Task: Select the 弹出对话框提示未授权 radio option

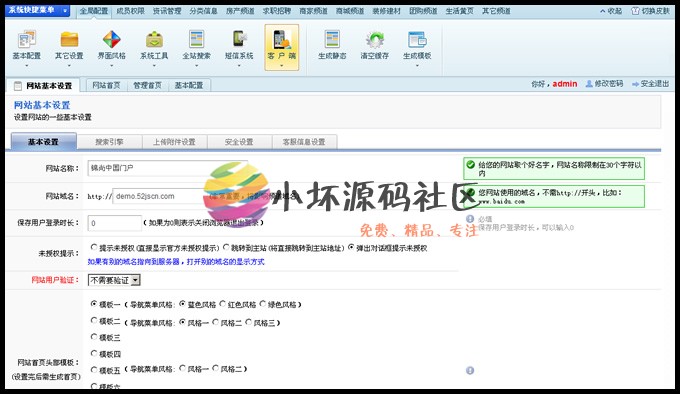Action: pyautogui.click(x=351, y=247)
